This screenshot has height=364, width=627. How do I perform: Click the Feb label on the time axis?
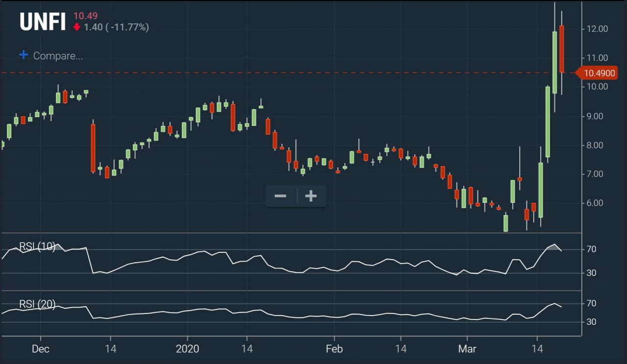pos(334,349)
